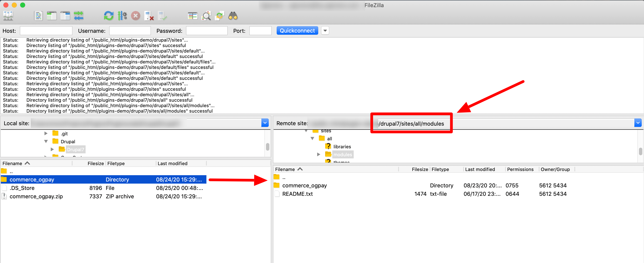Click the Disconnect from server icon
This screenshot has width=644, height=263.
coord(149,16)
